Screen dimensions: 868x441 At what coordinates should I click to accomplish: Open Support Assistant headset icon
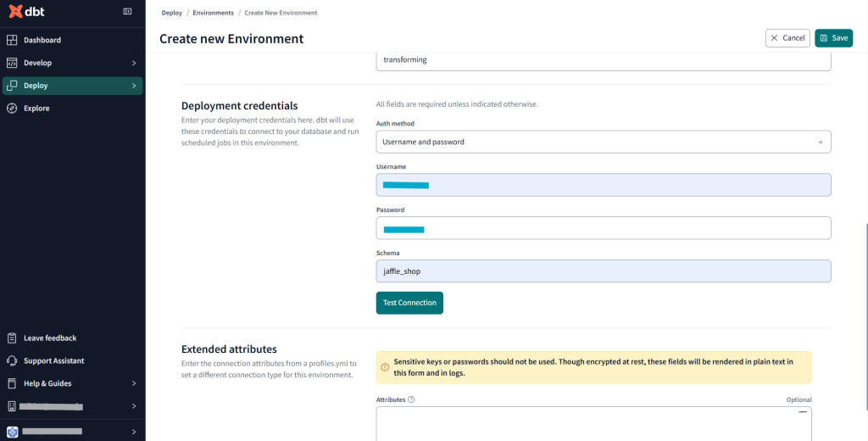(12, 360)
